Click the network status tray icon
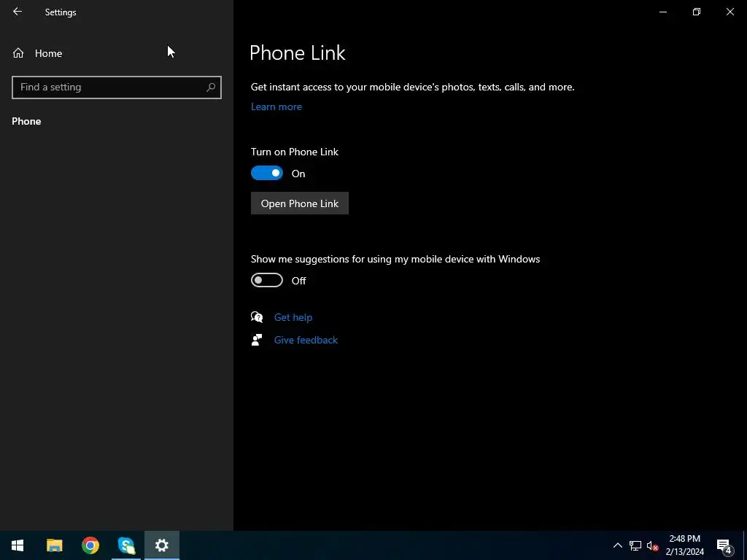Image resolution: width=747 pixels, height=560 pixels. tap(635, 545)
